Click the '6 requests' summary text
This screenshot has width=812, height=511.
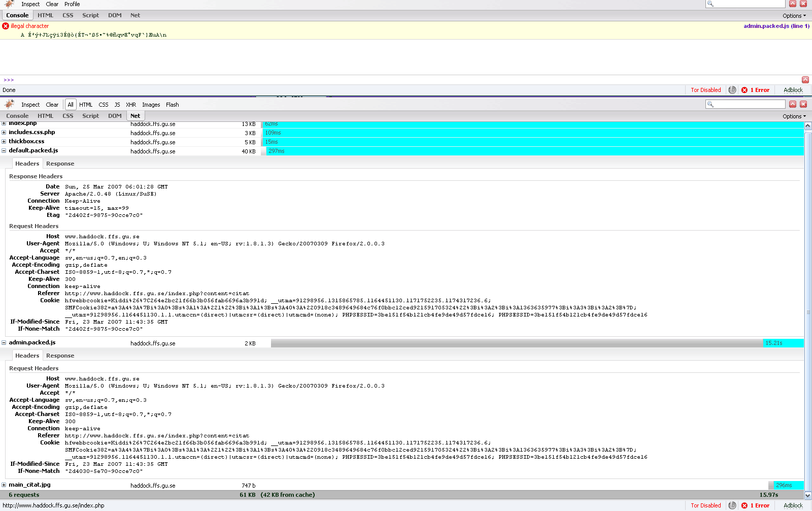24,495
